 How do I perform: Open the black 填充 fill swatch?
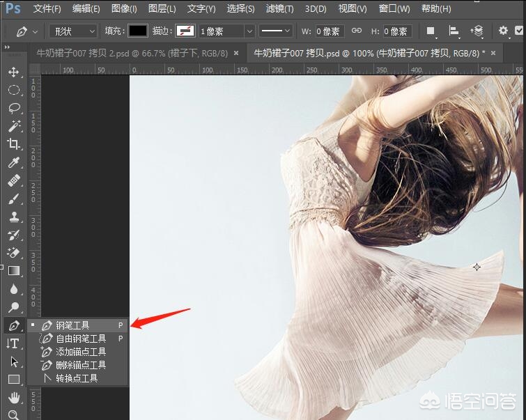tap(138, 31)
